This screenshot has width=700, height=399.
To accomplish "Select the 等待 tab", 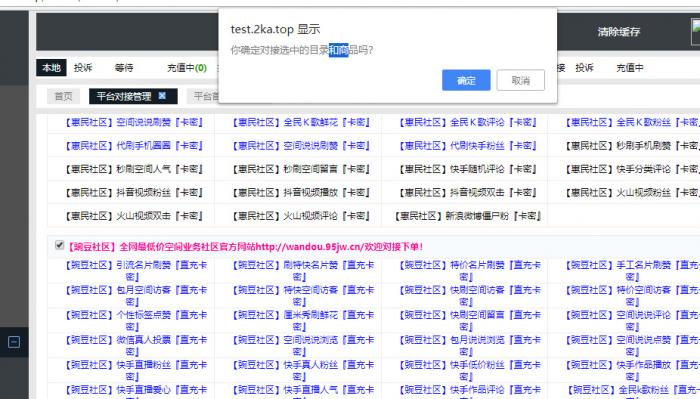I will tap(124, 68).
